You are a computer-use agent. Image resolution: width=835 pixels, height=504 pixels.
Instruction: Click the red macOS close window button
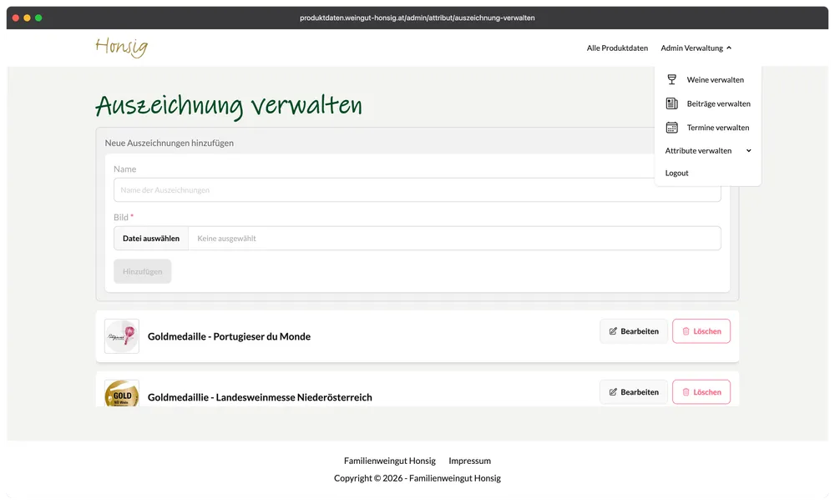[15, 18]
